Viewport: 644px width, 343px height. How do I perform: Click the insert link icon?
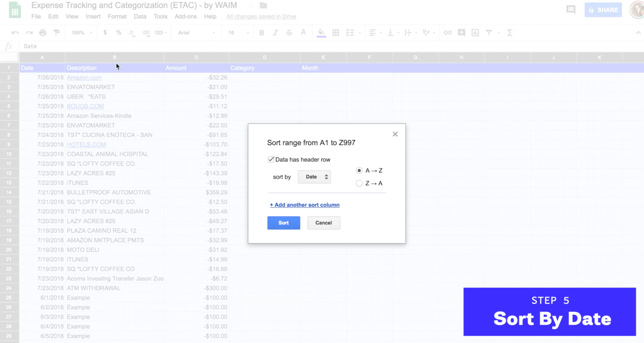(448, 33)
